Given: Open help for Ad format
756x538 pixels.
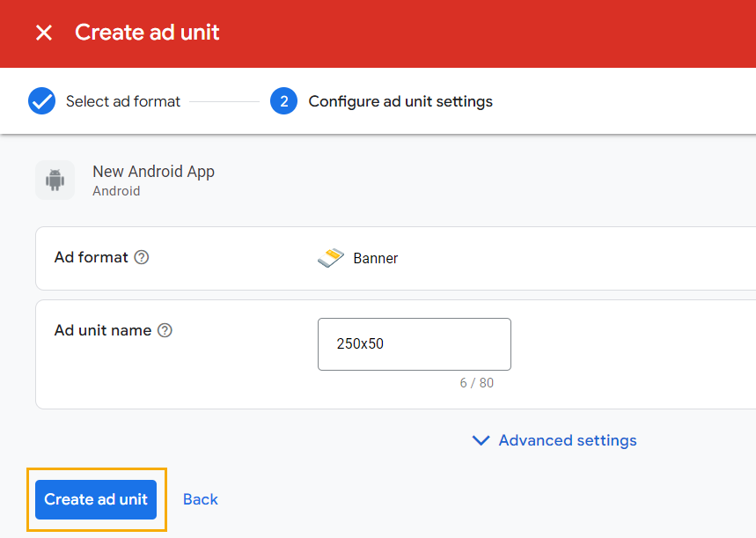Looking at the screenshot, I should [x=141, y=257].
